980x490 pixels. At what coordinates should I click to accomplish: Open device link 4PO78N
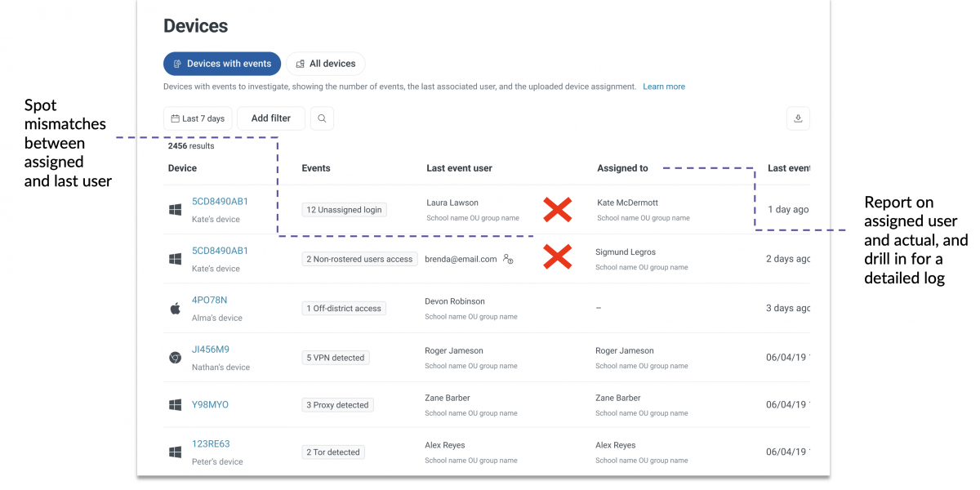(x=210, y=301)
